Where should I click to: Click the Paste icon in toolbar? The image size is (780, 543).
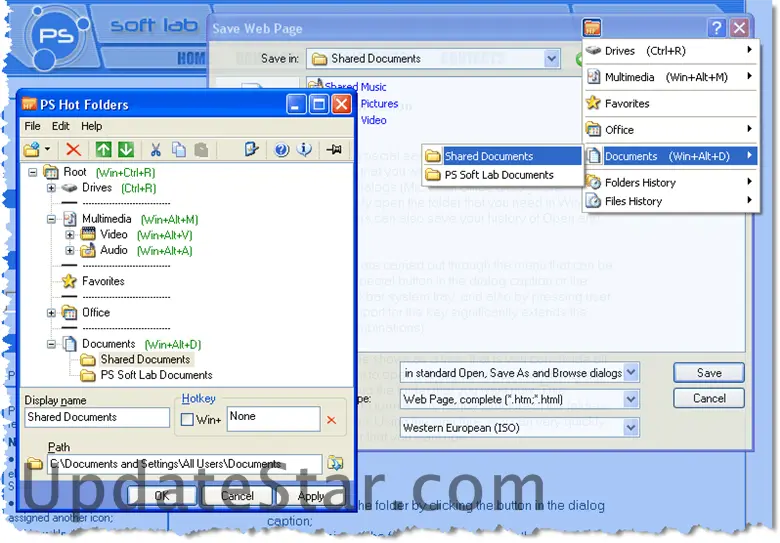pyautogui.click(x=201, y=149)
